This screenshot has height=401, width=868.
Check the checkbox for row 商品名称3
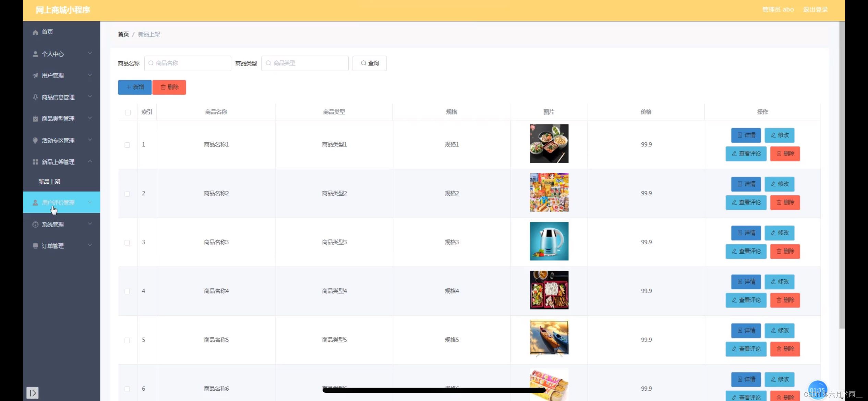tap(127, 243)
